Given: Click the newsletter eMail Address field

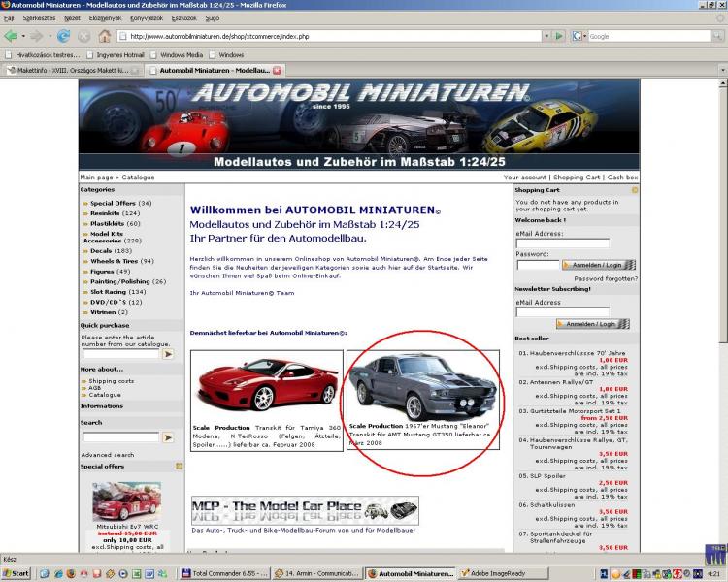Looking at the screenshot, I should click(x=563, y=311).
